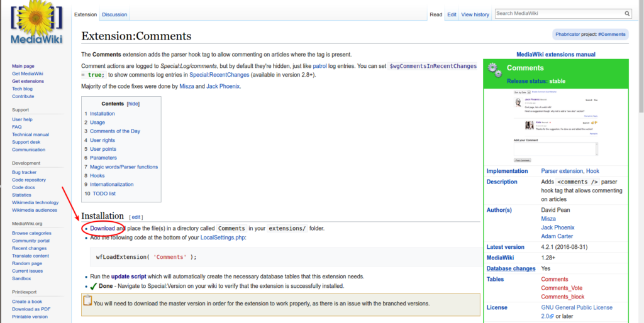644x323 pixels.
Task: Open Translate content link
Action: tap(30, 256)
